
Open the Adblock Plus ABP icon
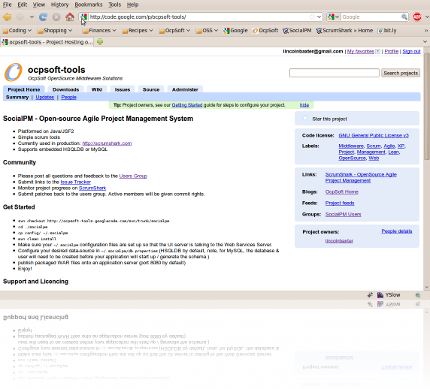tap(417, 17)
